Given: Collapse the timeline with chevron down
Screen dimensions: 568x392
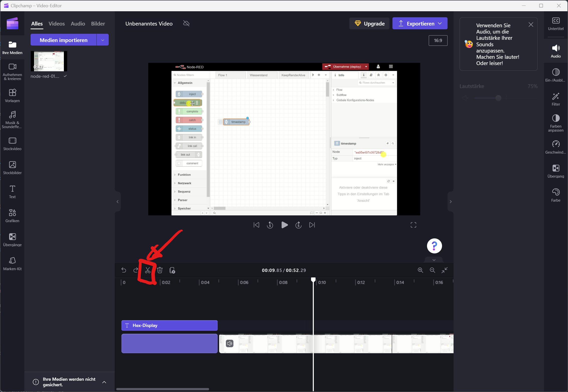Looking at the screenshot, I should coord(434,260).
